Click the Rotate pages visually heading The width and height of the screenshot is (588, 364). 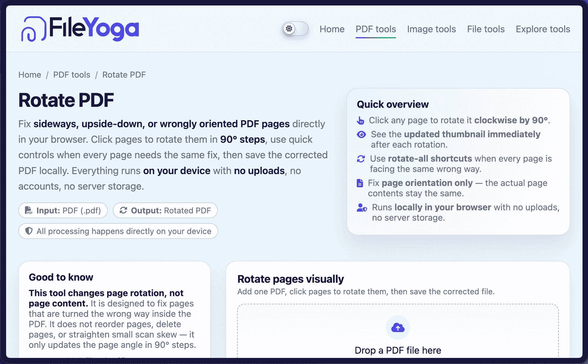(x=291, y=279)
